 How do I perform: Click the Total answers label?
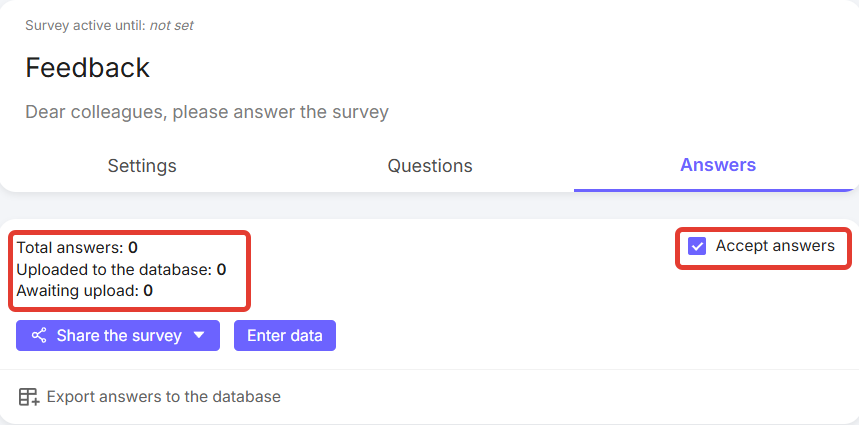click(70, 247)
